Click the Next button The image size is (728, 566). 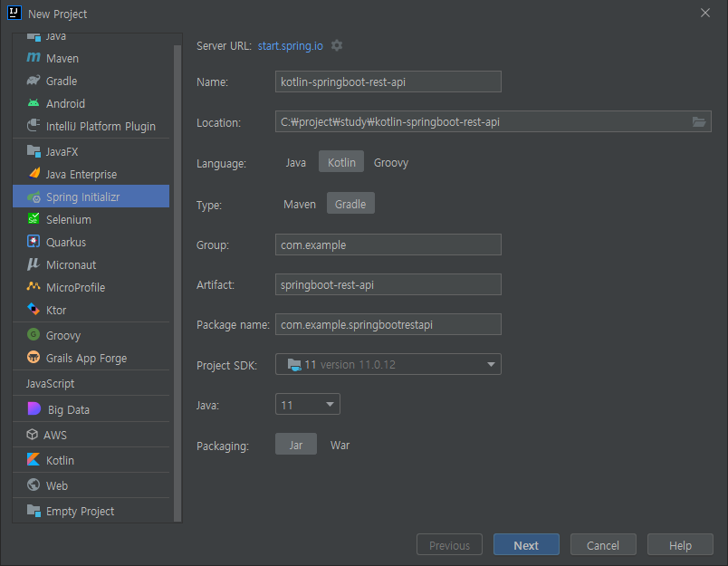click(x=526, y=545)
